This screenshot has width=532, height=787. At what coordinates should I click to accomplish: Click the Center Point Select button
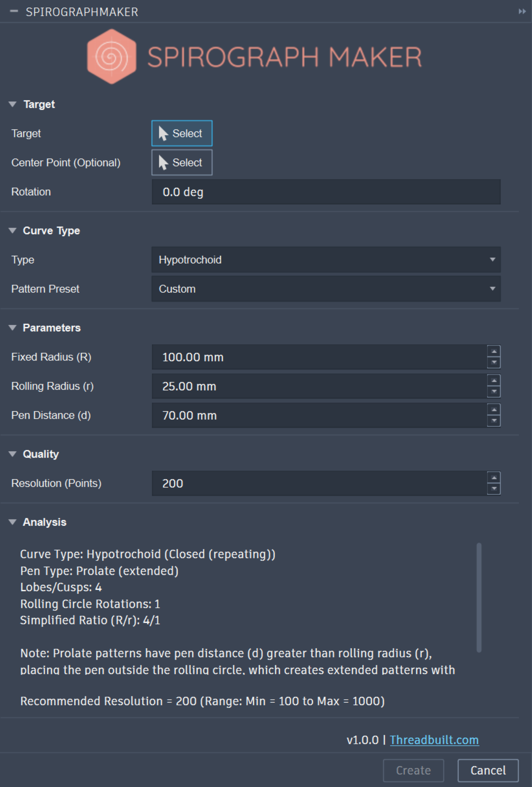(x=182, y=163)
